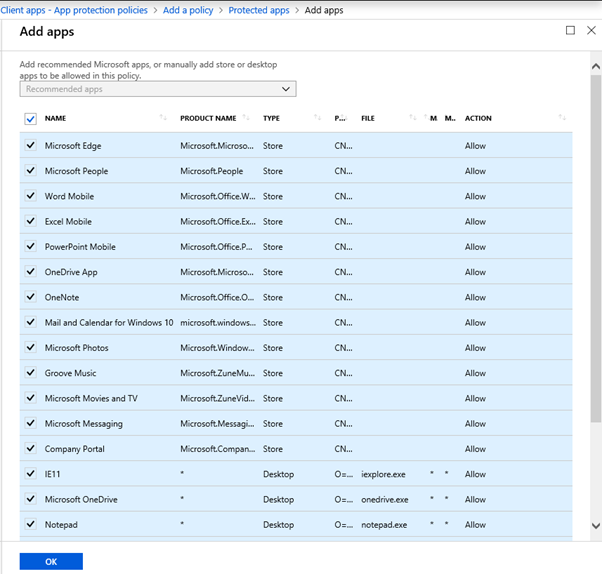Viewport: 602px width, 574px height.
Task: Click the OK button
Action: 51,561
